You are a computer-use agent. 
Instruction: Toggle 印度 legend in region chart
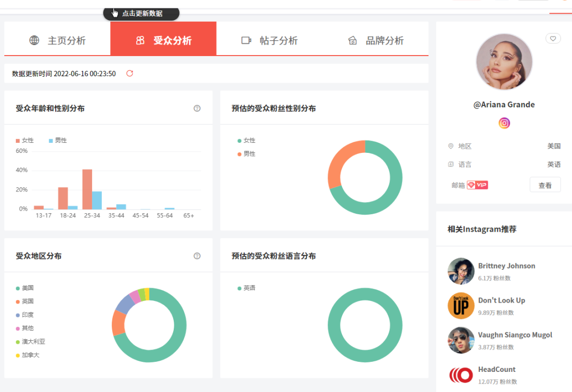[x=25, y=315]
